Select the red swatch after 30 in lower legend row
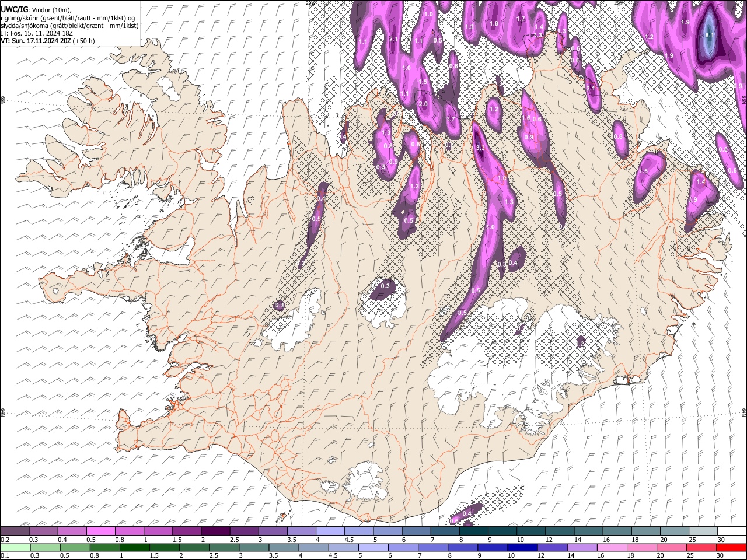The height and width of the screenshot is (560, 747). click(731, 547)
